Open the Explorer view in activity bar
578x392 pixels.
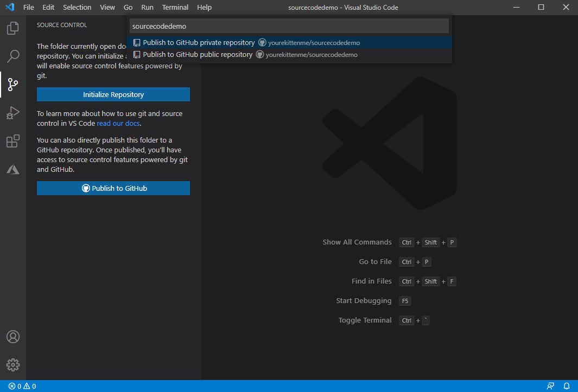[x=12, y=28]
